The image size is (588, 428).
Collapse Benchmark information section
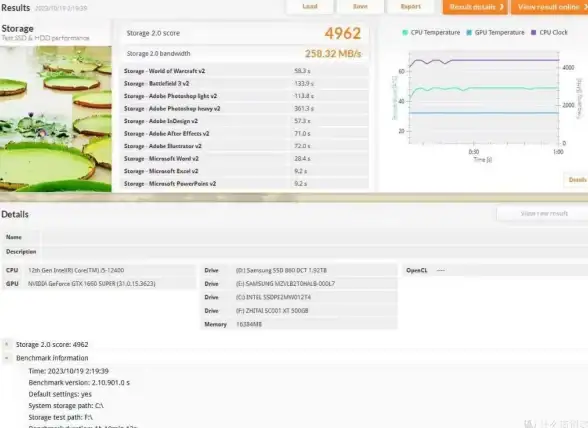click(x=6, y=358)
